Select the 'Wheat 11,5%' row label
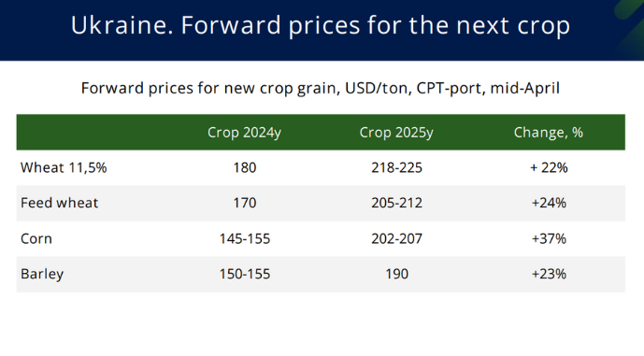 point(64,167)
